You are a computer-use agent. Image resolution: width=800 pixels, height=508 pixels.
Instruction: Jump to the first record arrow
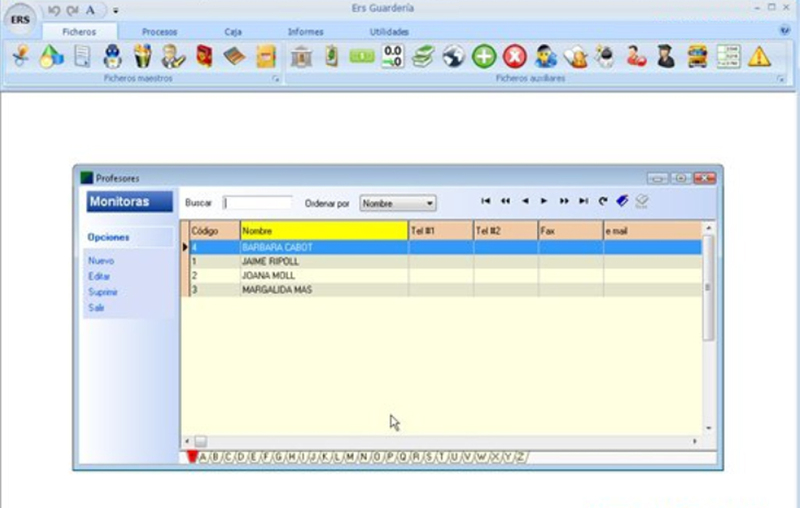tap(486, 201)
